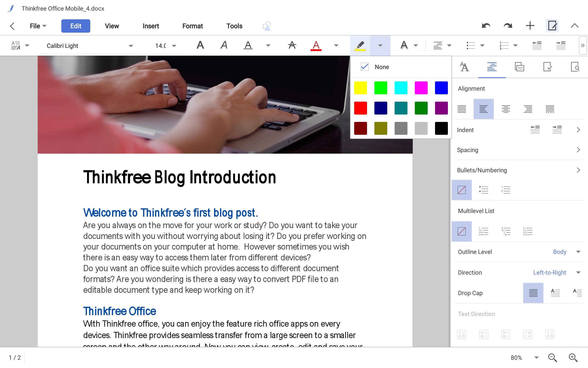The width and height of the screenshot is (588, 368).
Task: Select first multilevel list style
Action: (x=483, y=231)
